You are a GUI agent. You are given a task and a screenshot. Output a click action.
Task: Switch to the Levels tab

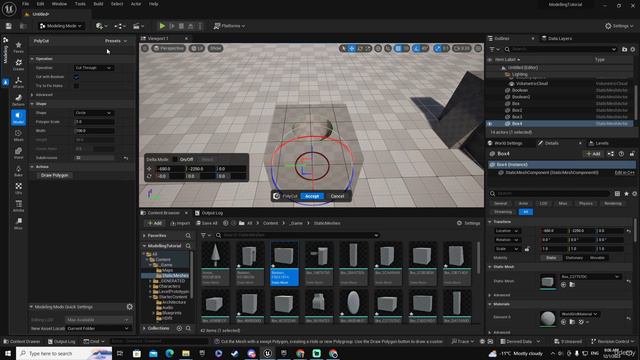point(599,143)
